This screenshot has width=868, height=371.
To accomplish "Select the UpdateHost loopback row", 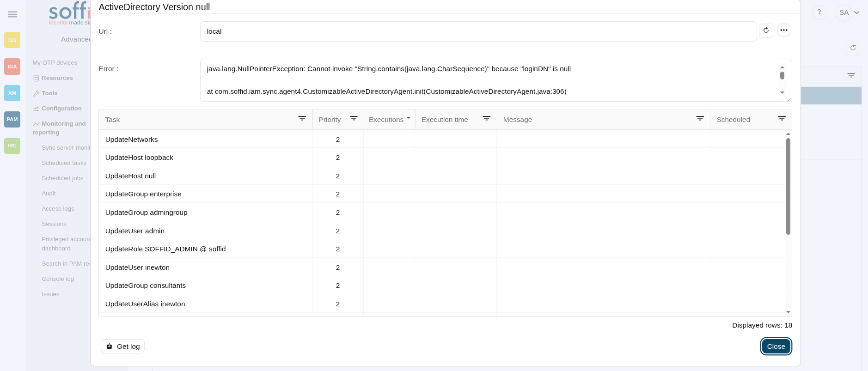I will tap(442, 158).
